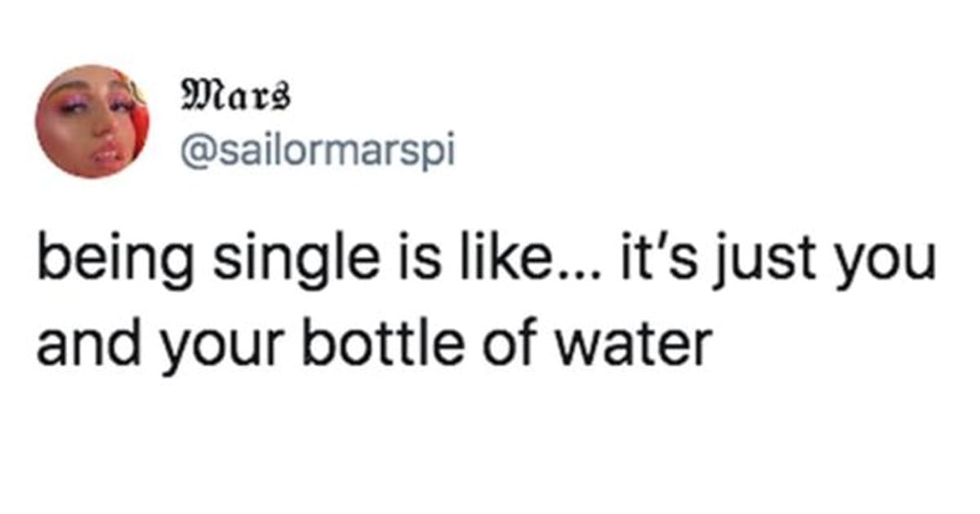The image size is (980, 514).
Task: Click the Mars profile avatar picture
Action: 91,122
